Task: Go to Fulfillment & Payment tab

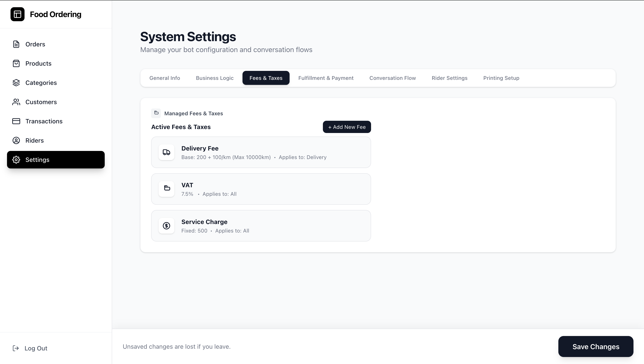Action: click(x=326, y=78)
